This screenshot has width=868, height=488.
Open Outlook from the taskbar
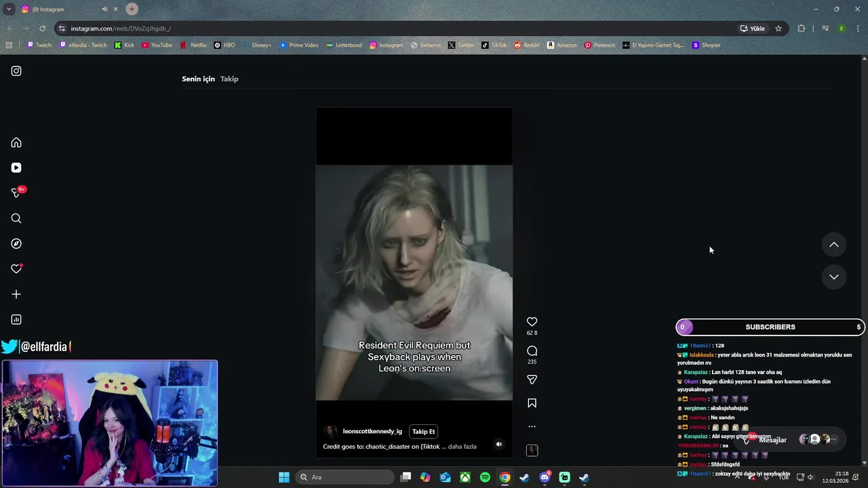point(446,477)
